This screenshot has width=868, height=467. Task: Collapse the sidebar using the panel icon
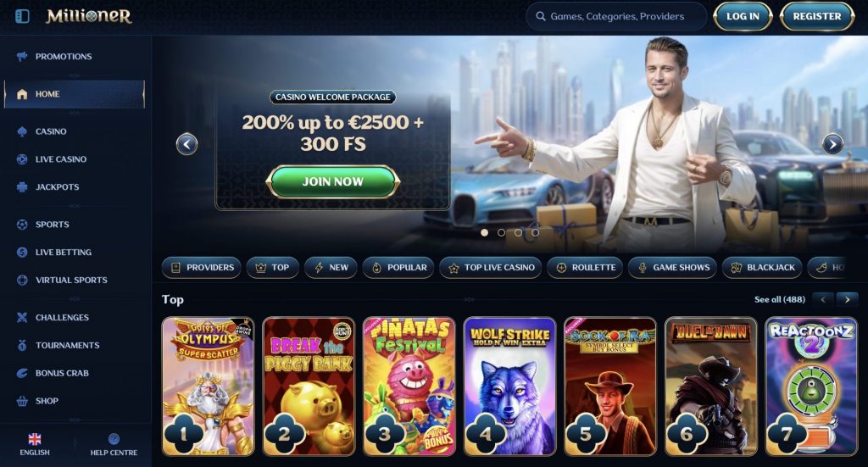(22, 16)
